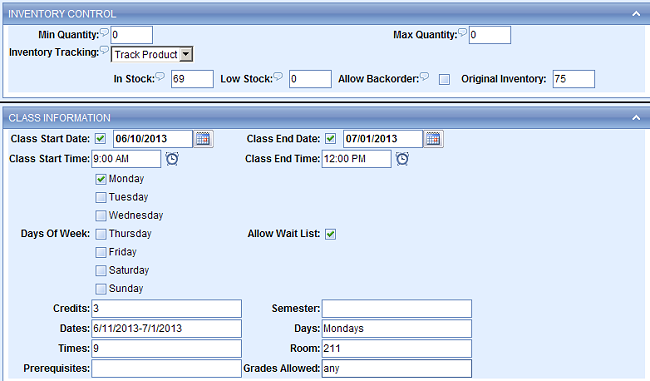
Task: Click the Original Inventory field showing 75
Action: coord(574,79)
